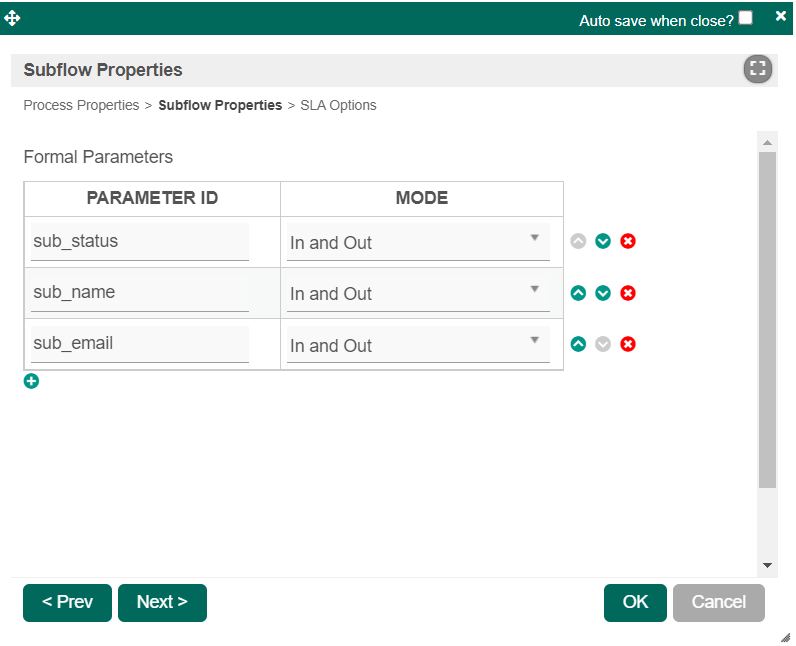The width and height of the screenshot is (796, 646).
Task: Click the Next button
Action: coord(162,602)
